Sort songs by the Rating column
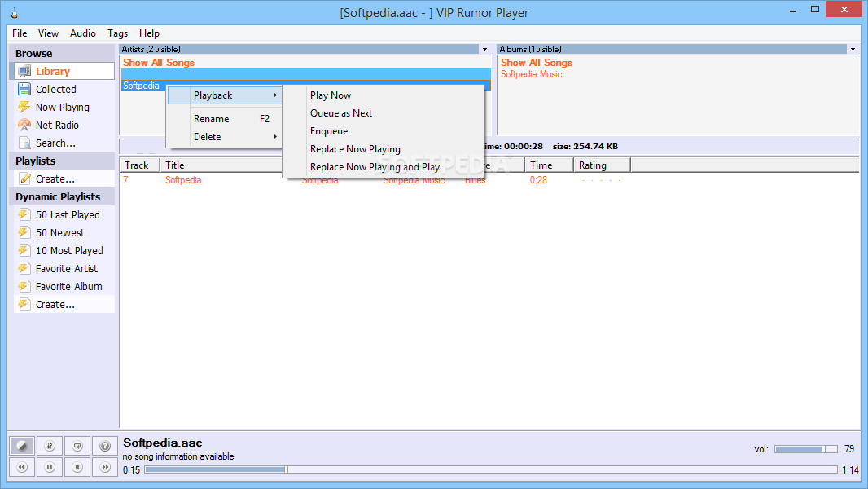This screenshot has height=489, width=868. [x=602, y=165]
